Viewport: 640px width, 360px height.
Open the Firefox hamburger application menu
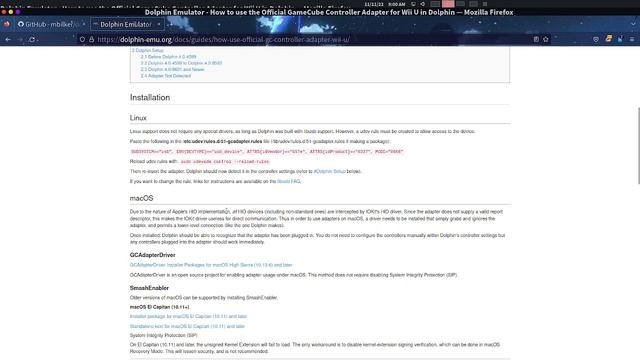[x=632, y=40]
